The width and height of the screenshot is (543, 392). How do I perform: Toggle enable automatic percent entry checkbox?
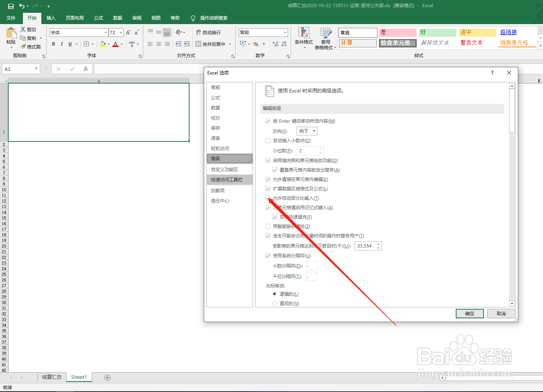[x=268, y=198]
